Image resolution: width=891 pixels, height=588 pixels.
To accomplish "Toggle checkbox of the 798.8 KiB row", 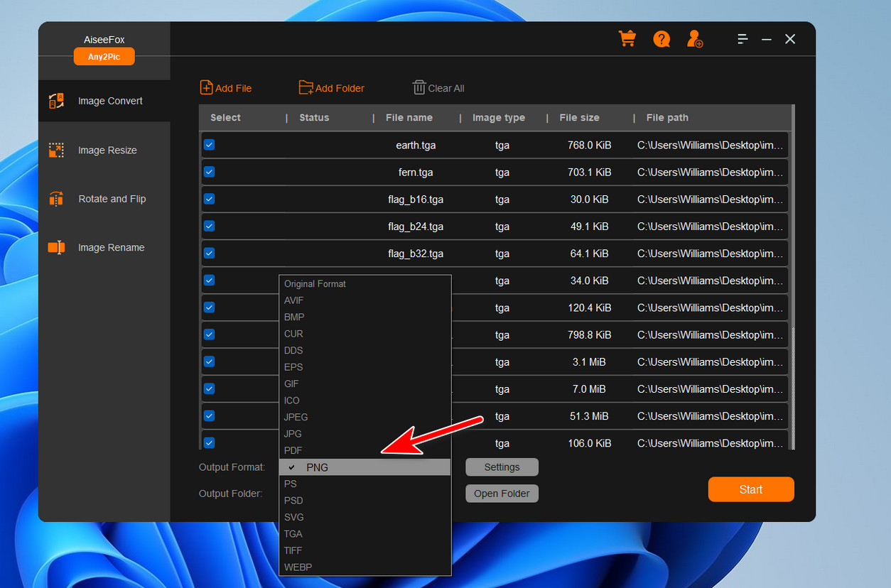I will pyautogui.click(x=209, y=334).
